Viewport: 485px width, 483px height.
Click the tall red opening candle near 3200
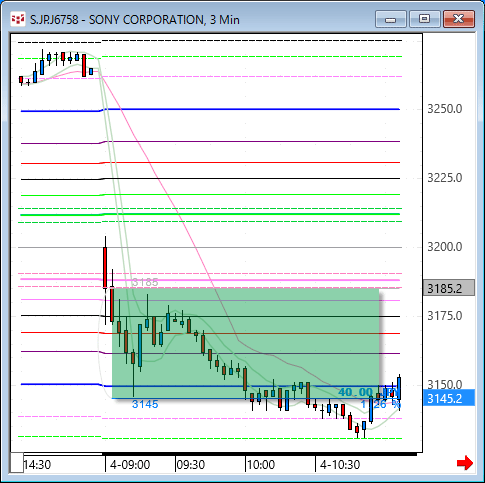(x=105, y=267)
